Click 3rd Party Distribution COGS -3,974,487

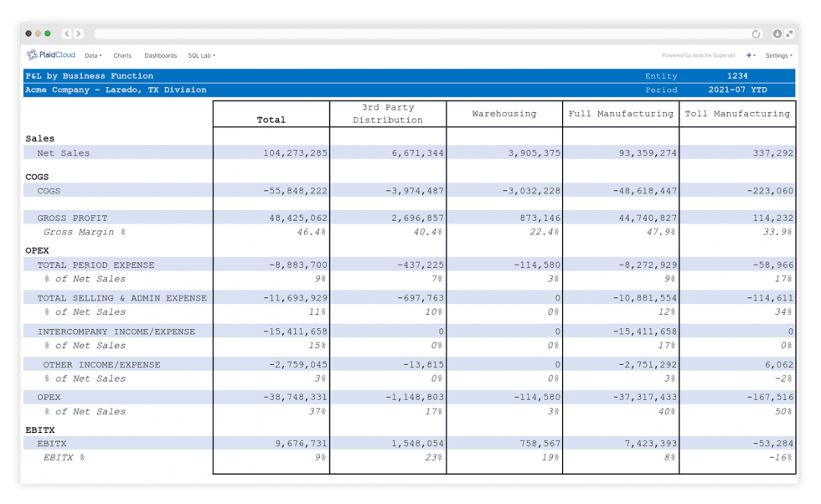click(x=415, y=191)
